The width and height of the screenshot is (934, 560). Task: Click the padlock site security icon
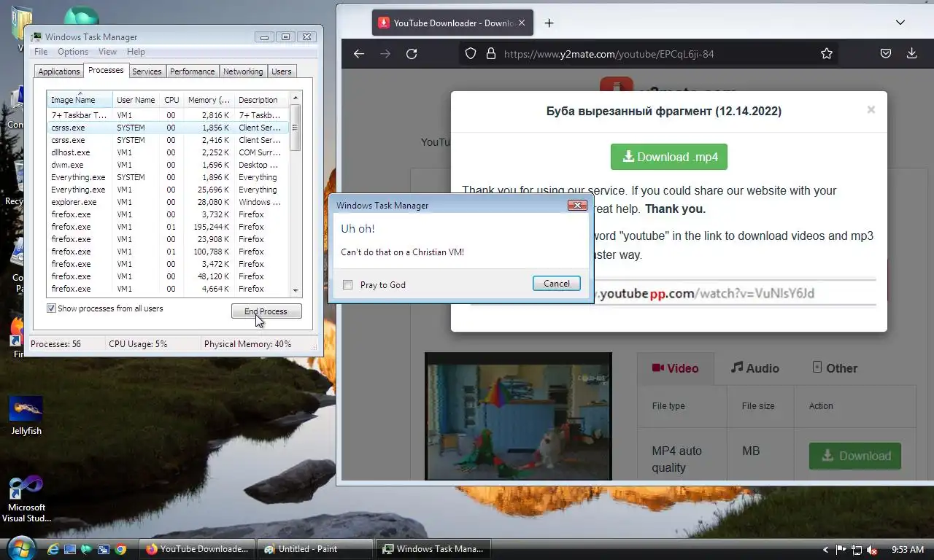490,54
